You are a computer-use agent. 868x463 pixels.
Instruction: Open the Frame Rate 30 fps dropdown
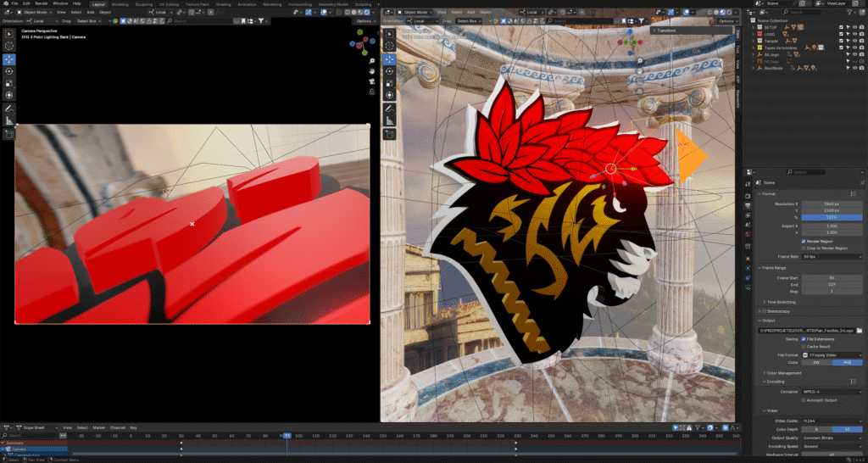[832, 257]
